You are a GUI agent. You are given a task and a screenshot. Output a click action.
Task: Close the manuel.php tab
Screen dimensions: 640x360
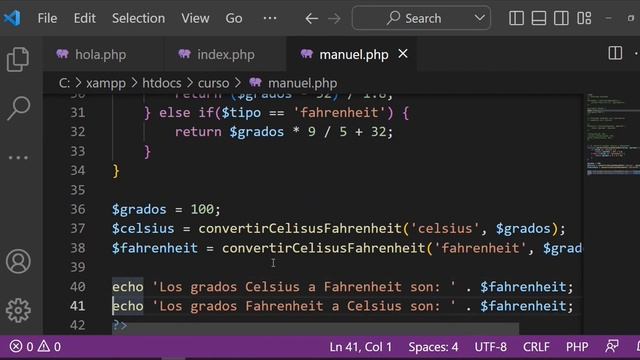pos(403,54)
